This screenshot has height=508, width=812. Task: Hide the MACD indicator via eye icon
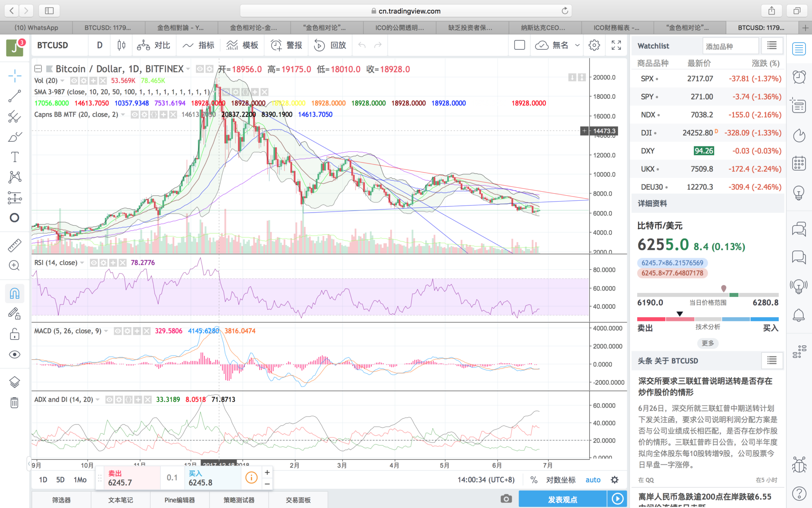[118, 331]
